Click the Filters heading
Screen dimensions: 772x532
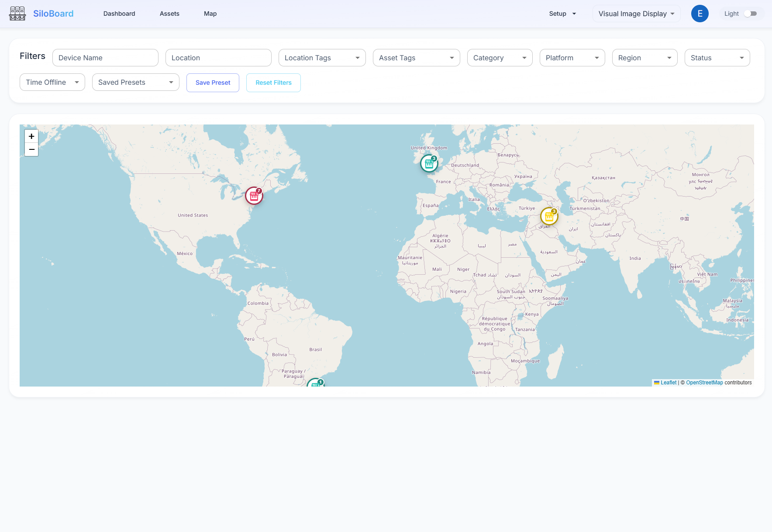[32, 56]
